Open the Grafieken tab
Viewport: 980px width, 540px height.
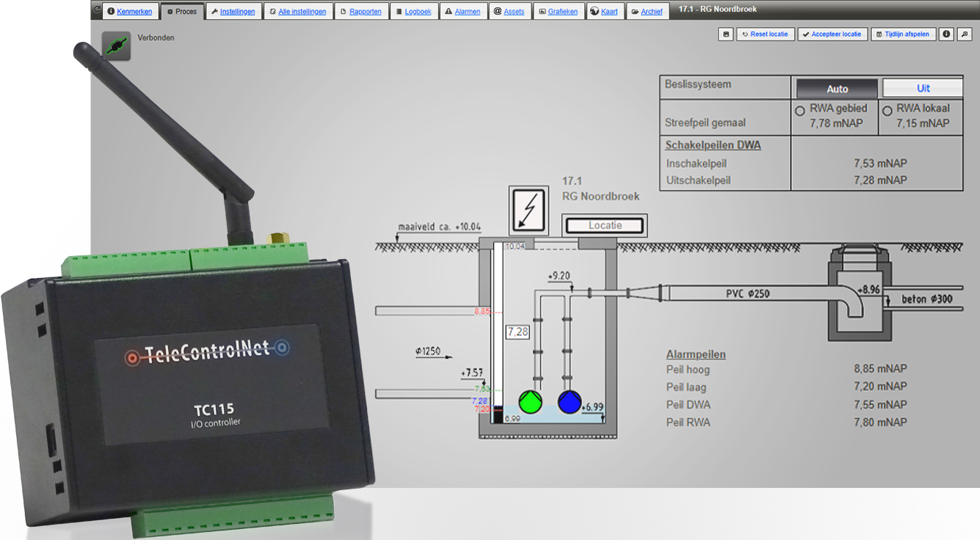(558, 11)
